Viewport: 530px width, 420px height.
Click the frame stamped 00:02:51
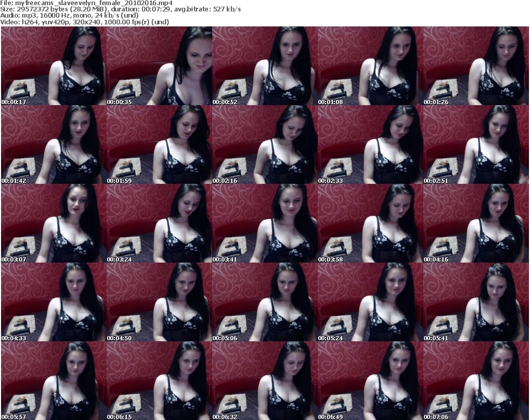click(476, 144)
